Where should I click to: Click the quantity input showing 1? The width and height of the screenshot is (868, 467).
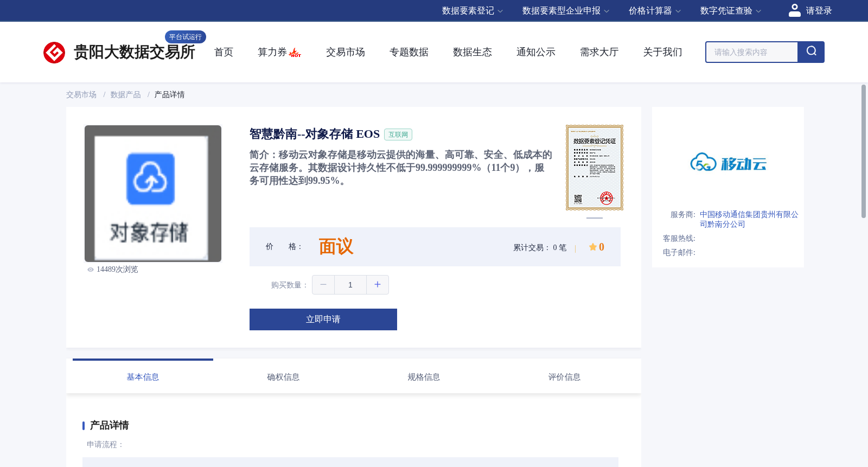tap(350, 285)
